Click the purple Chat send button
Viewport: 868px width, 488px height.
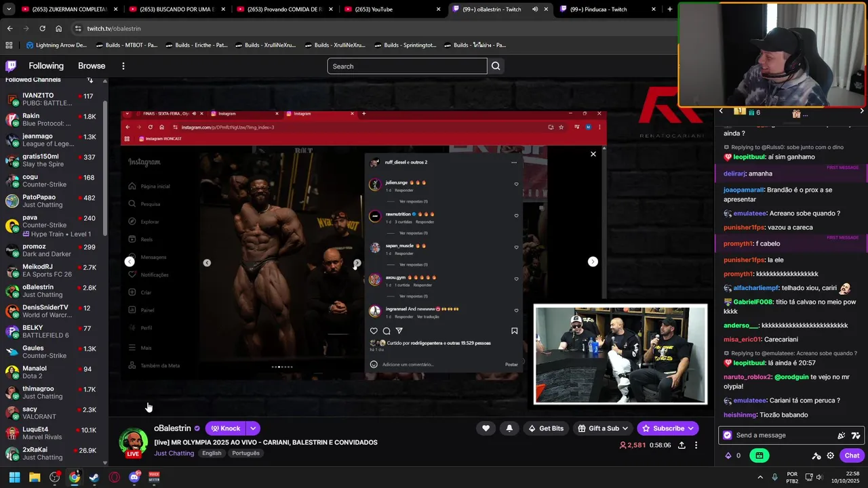[852, 455]
